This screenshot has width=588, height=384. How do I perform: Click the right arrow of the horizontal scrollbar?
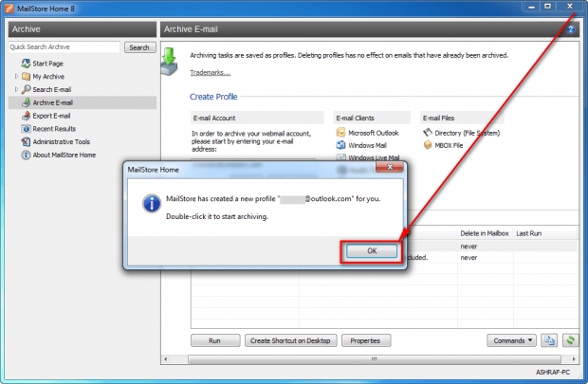pos(574,359)
